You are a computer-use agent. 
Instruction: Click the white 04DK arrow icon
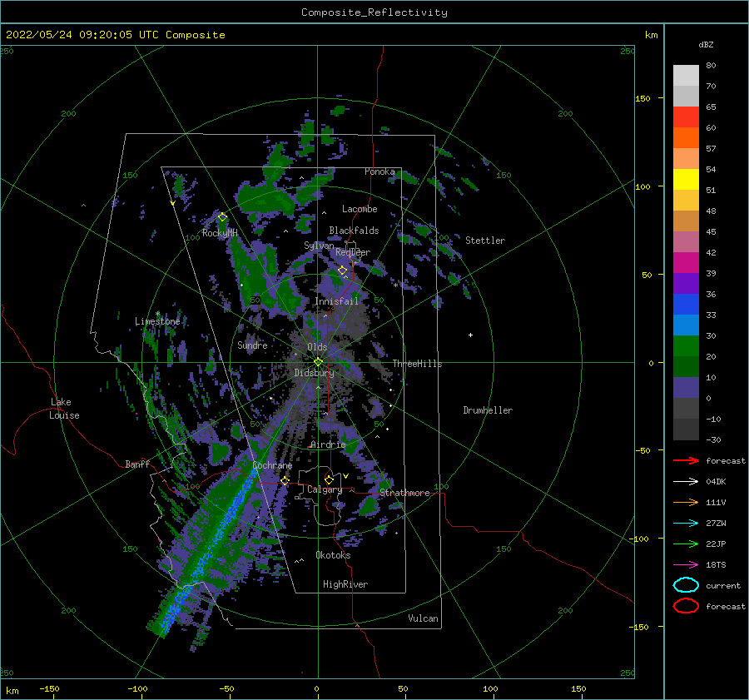(x=686, y=482)
